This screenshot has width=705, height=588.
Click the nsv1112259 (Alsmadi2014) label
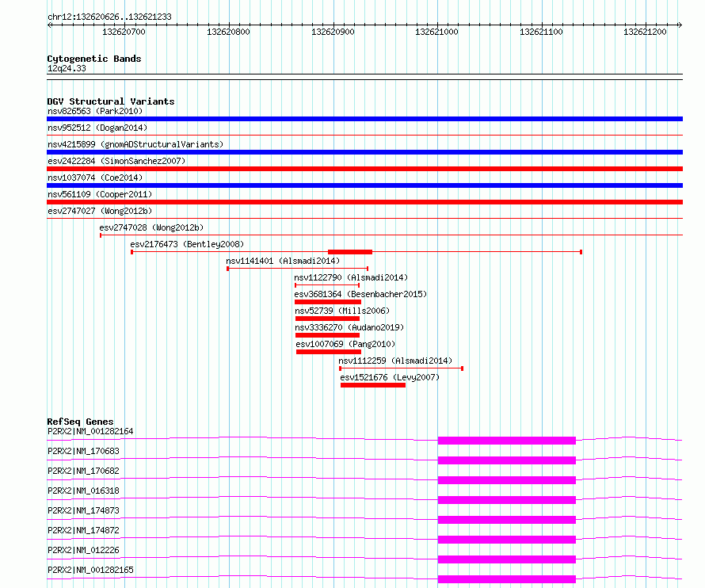pyautogui.click(x=395, y=361)
